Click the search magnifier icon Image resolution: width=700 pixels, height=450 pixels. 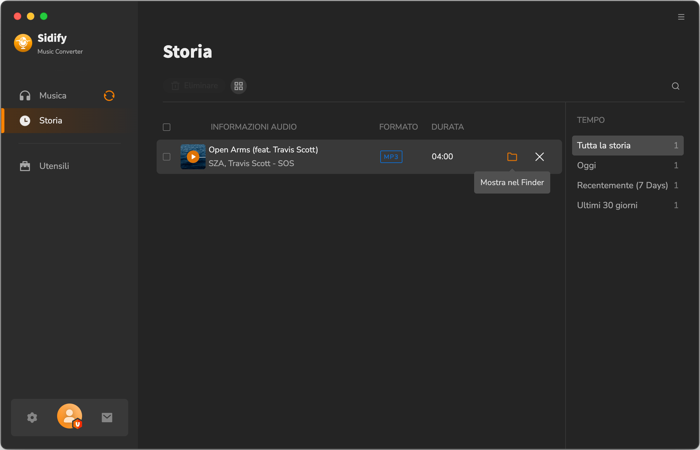675,86
